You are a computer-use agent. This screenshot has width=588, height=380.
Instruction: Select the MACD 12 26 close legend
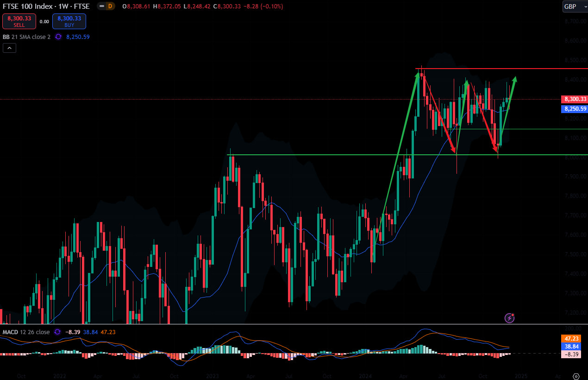pyautogui.click(x=26, y=332)
